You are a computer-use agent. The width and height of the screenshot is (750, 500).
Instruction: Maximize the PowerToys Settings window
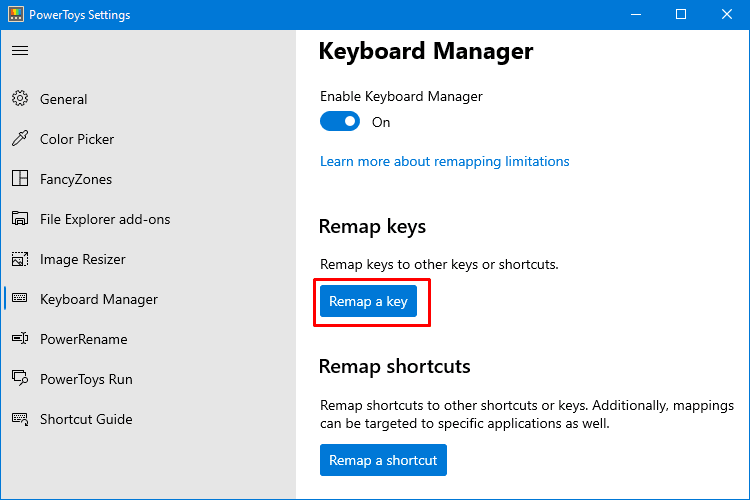click(x=681, y=14)
